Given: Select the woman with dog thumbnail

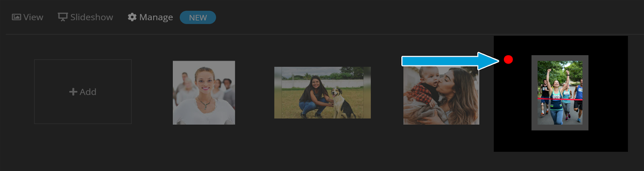Looking at the screenshot, I should (x=322, y=92).
